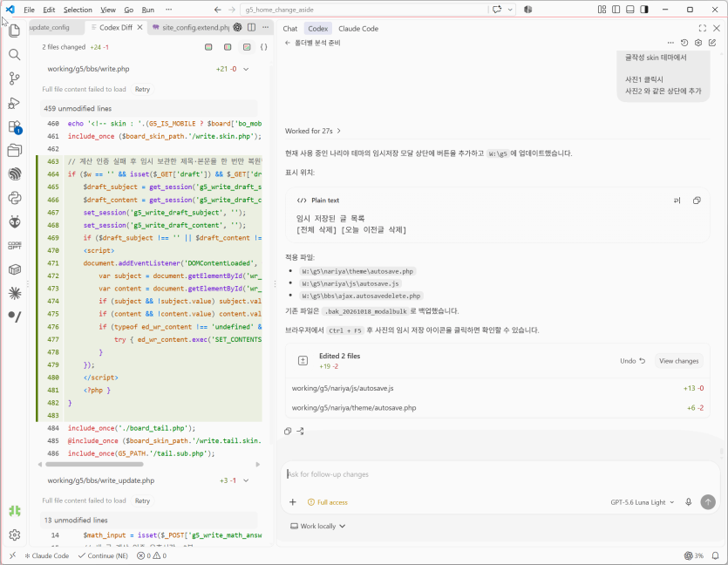Click the View changes button
Viewport: 728px width, 565px height.
pos(679,361)
